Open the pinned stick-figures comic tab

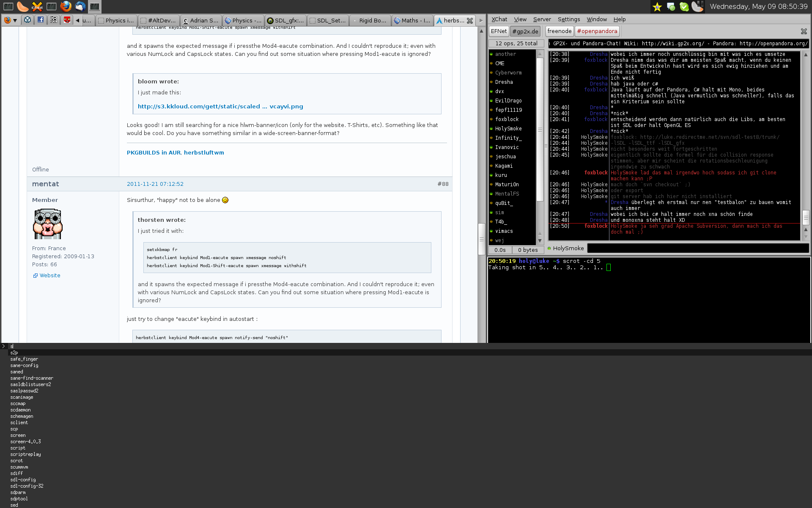[53, 20]
